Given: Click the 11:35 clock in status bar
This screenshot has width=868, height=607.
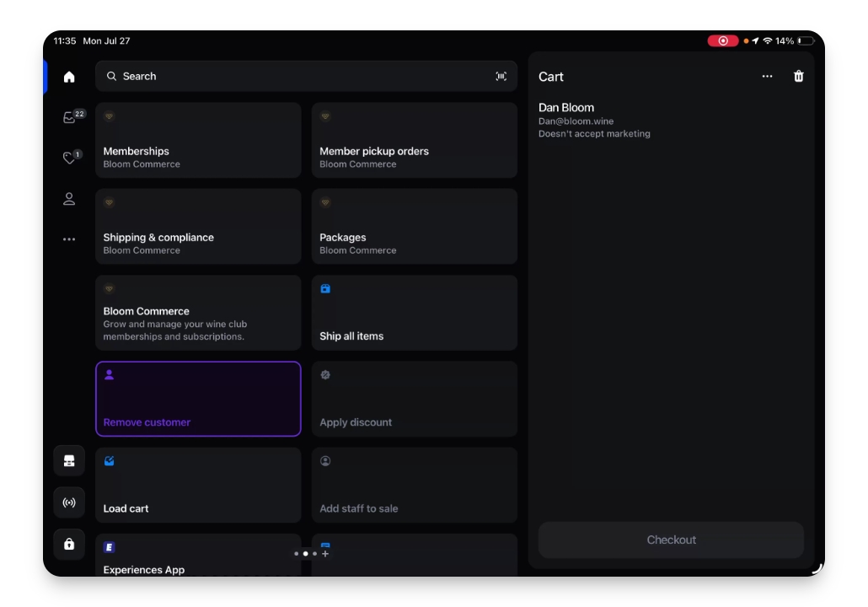Looking at the screenshot, I should 65,41.
